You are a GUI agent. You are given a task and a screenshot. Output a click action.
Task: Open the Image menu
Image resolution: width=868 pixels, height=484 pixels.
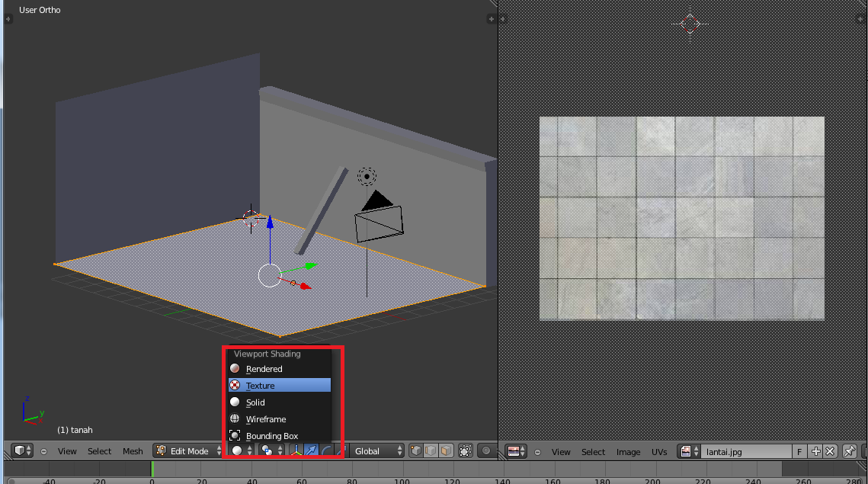[628, 452]
